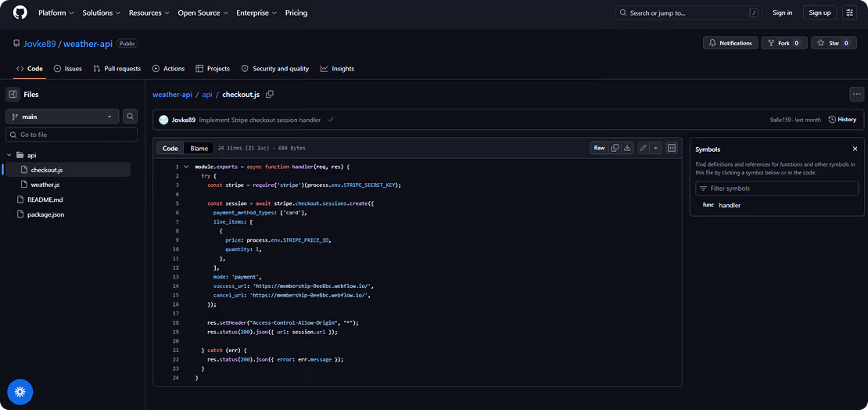The height and width of the screenshot is (410, 868).
Task: Open appearance settings icon in header
Action: click(x=849, y=13)
